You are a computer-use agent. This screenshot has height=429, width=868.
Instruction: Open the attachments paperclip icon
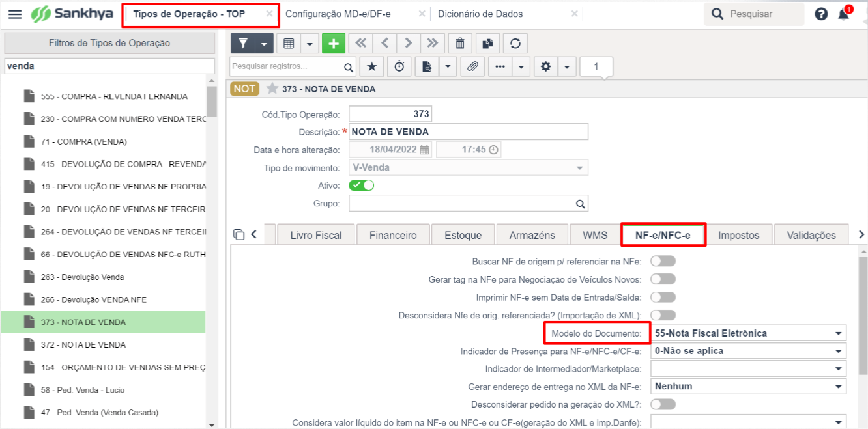[x=472, y=66]
